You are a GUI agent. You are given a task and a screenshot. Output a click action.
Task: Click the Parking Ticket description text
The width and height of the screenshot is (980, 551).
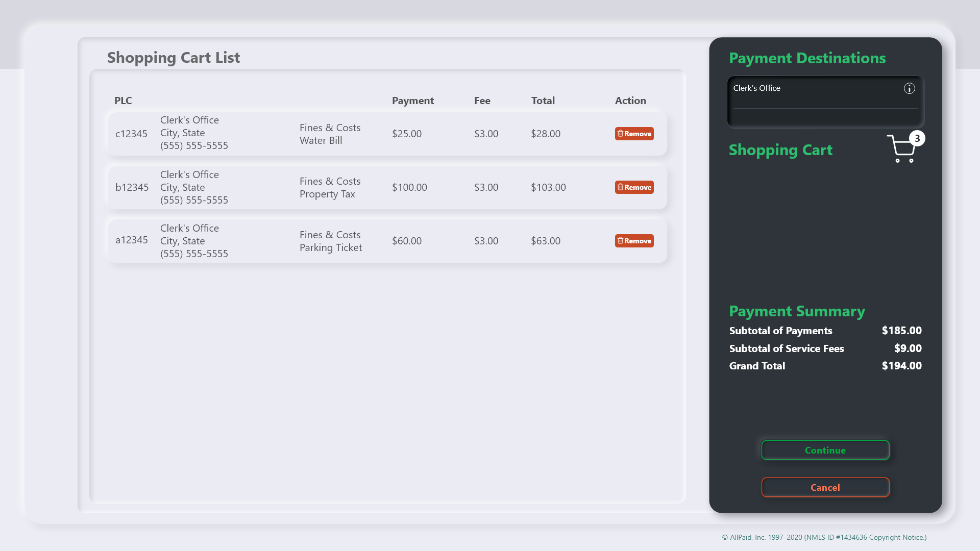331,247
